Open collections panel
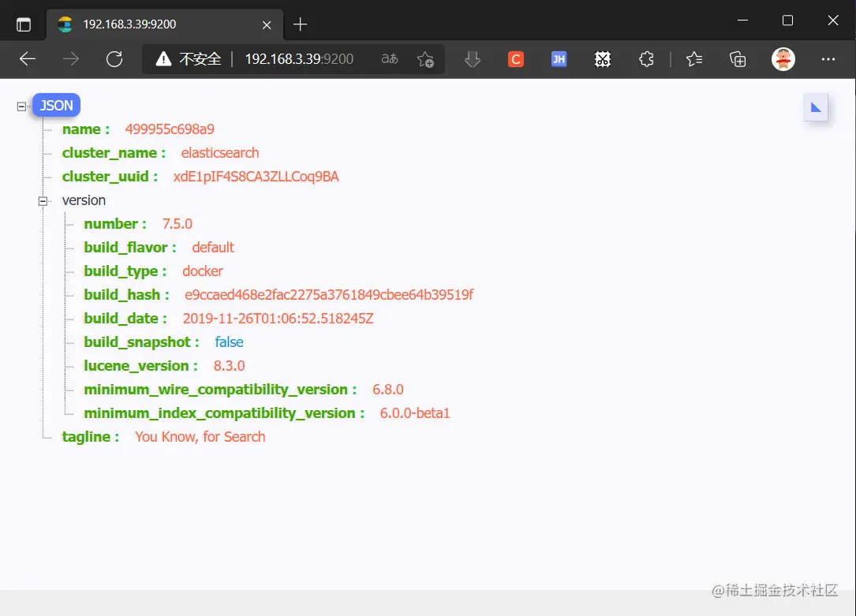Image resolution: width=856 pixels, height=616 pixels. (x=738, y=59)
